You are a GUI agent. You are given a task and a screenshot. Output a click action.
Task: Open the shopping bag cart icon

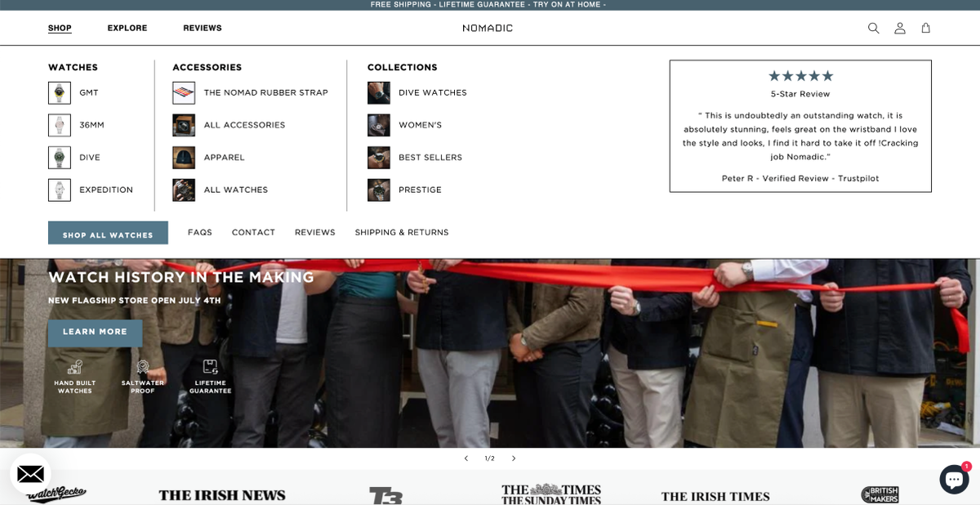pyautogui.click(x=925, y=28)
